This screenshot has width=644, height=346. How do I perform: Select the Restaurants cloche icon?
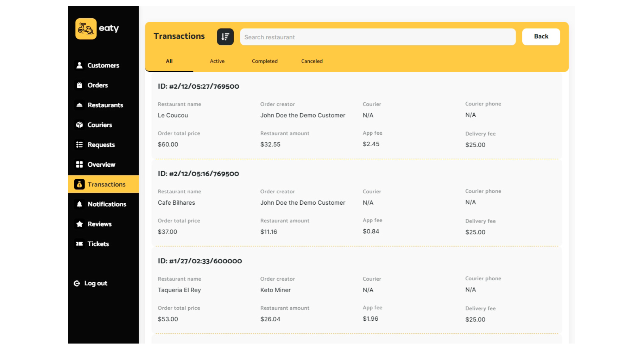coord(80,105)
